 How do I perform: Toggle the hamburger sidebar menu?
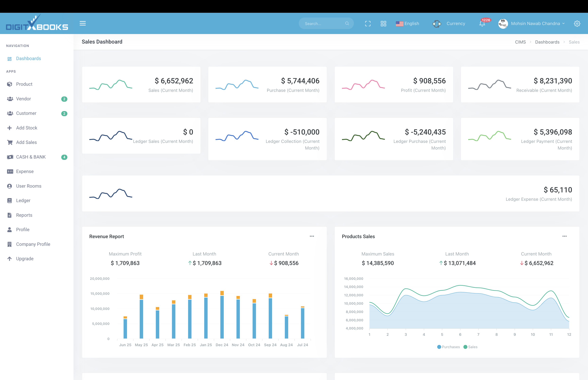tap(83, 23)
